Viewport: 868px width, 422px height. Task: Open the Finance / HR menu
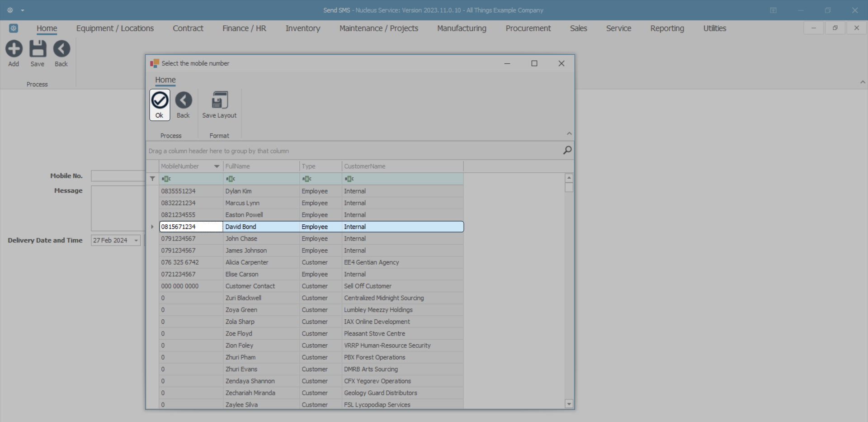pyautogui.click(x=244, y=28)
